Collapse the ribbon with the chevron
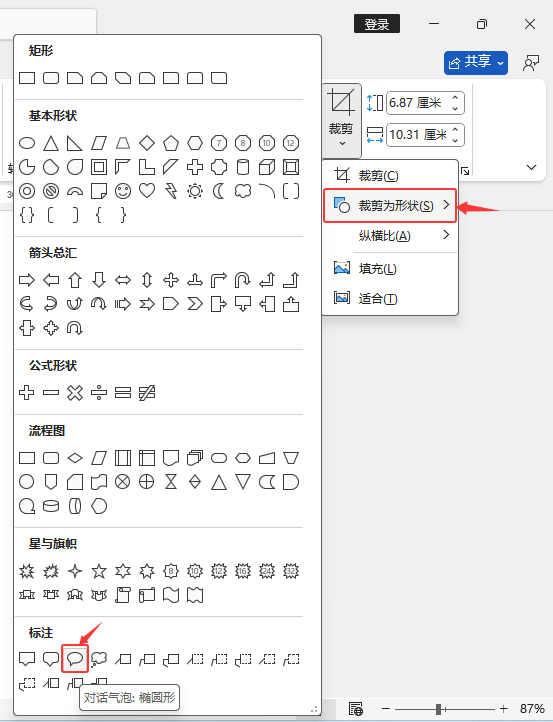553x722 pixels. click(x=531, y=167)
